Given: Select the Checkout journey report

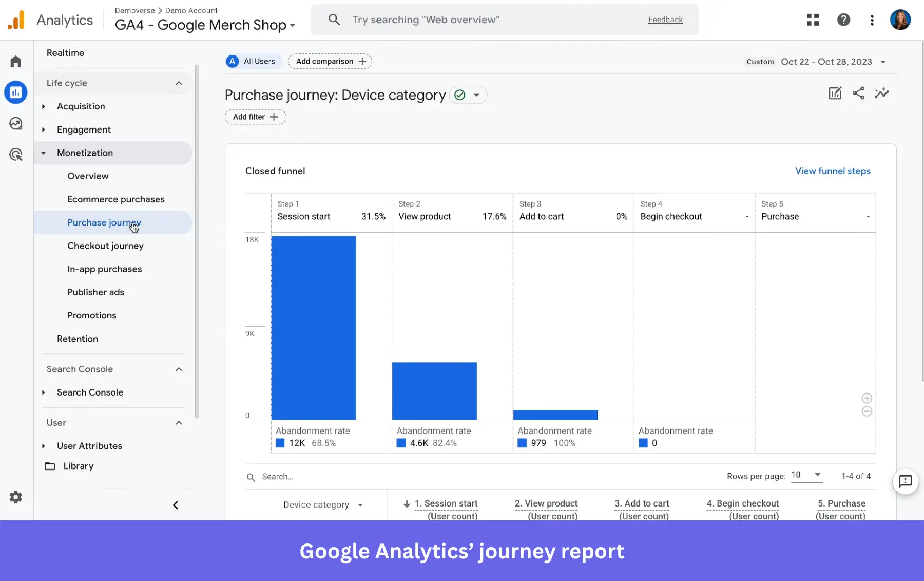Looking at the screenshot, I should click(x=105, y=246).
